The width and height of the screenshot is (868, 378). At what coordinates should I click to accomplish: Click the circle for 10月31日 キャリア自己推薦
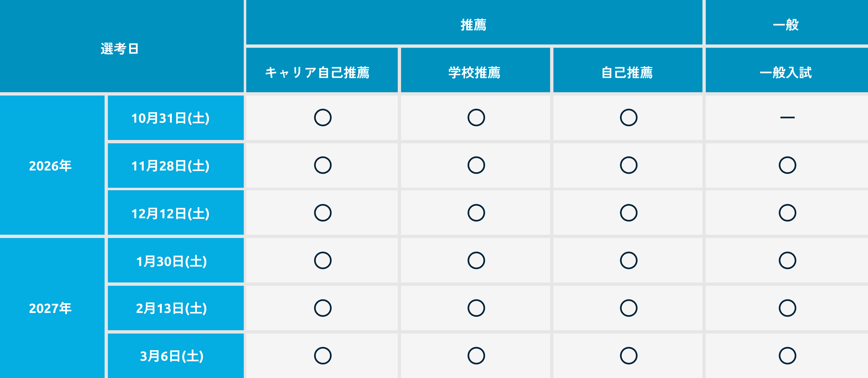[x=323, y=117]
